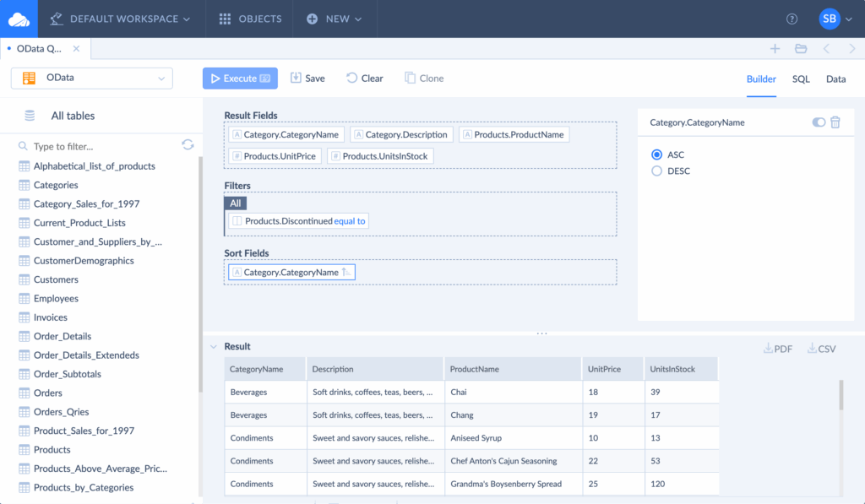Refresh the tables list with the circular arrow icon
Viewport: 865px width, 504px height.
(x=187, y=144)
